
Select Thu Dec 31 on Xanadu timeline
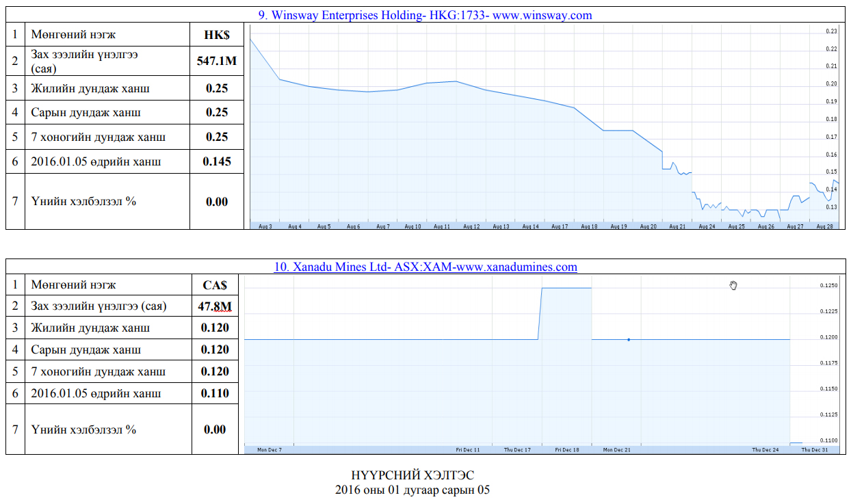814,450
